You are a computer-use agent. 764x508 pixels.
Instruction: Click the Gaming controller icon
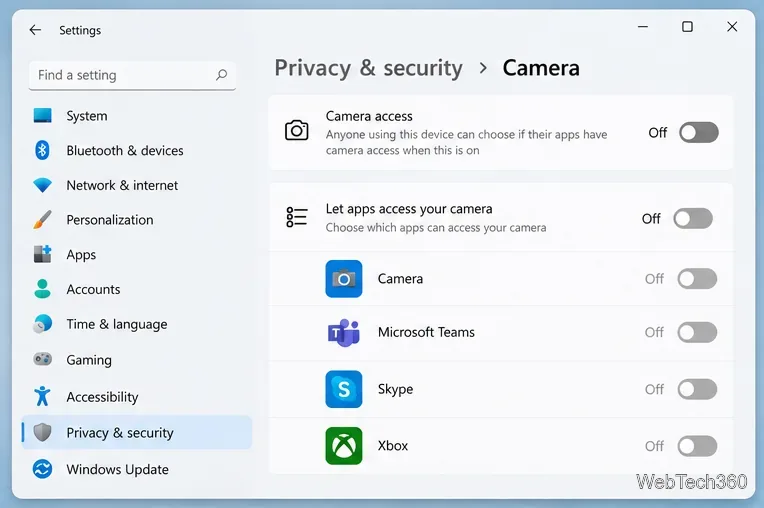[x=42, y=359]
